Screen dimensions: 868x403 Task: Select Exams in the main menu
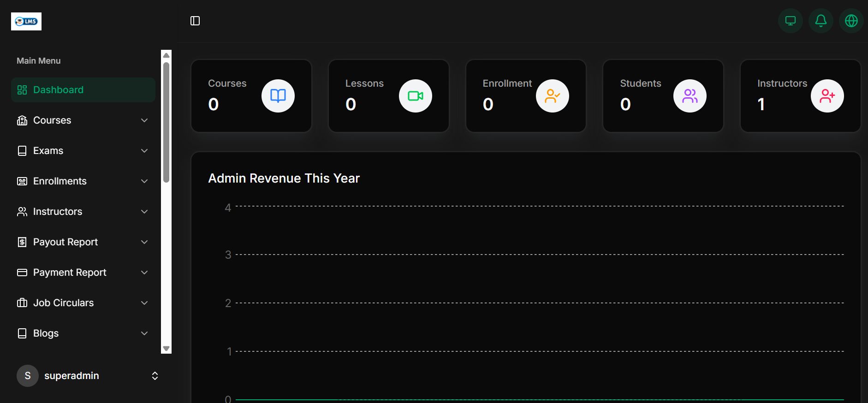coord(83,151)
